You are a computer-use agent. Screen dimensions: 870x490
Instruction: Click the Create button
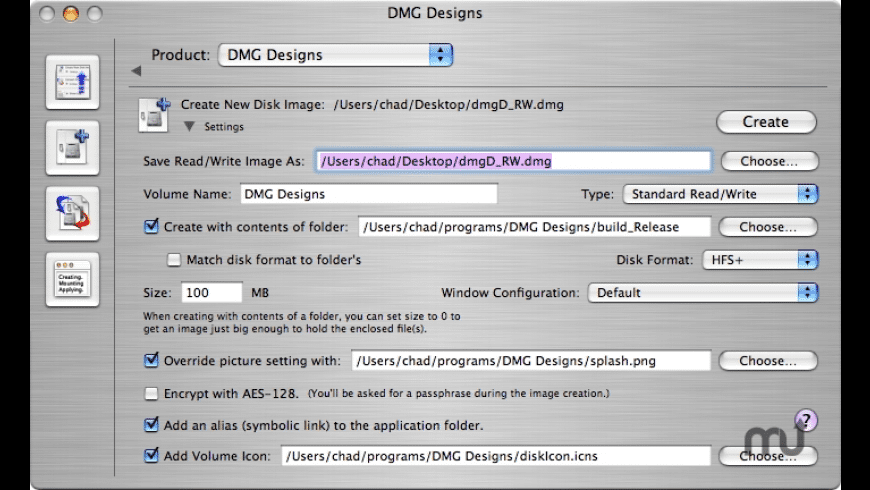click(766, 122)
